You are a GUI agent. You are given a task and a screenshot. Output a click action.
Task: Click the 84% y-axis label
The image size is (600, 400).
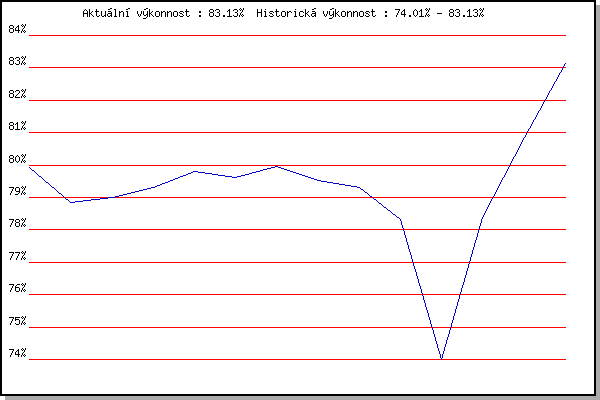coord(17,30)
